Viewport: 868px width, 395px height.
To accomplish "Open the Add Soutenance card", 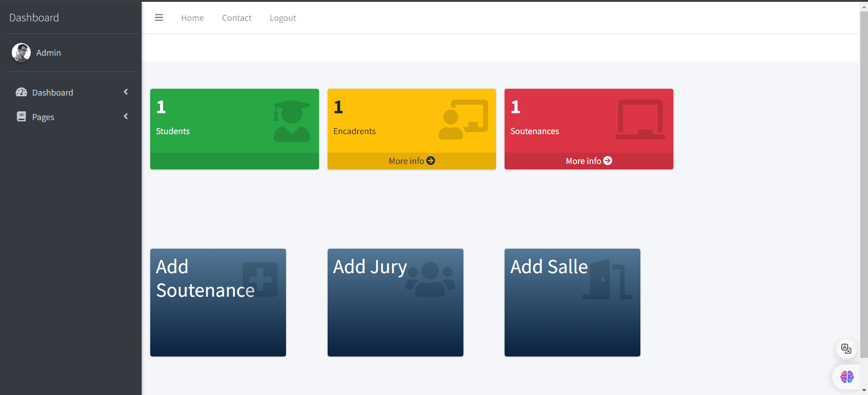I will pyautogui.click(x=218, y=303).
